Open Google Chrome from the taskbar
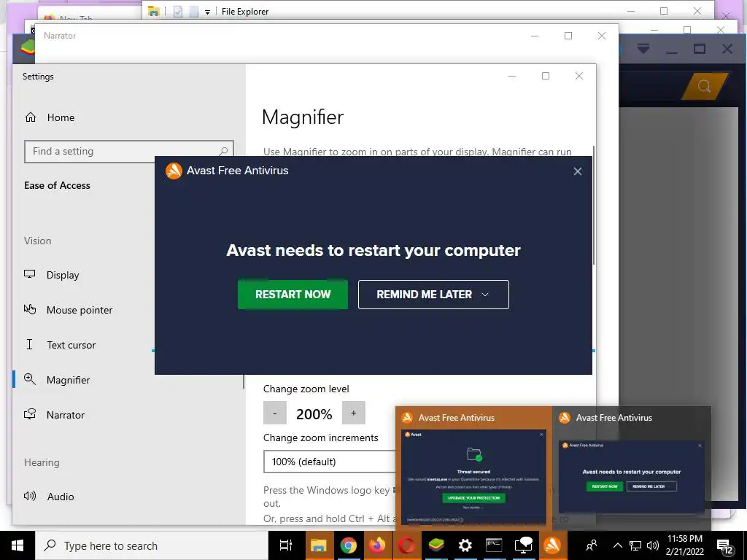The height and width of the screenshot is (560, 747). [x=348, y=545]
